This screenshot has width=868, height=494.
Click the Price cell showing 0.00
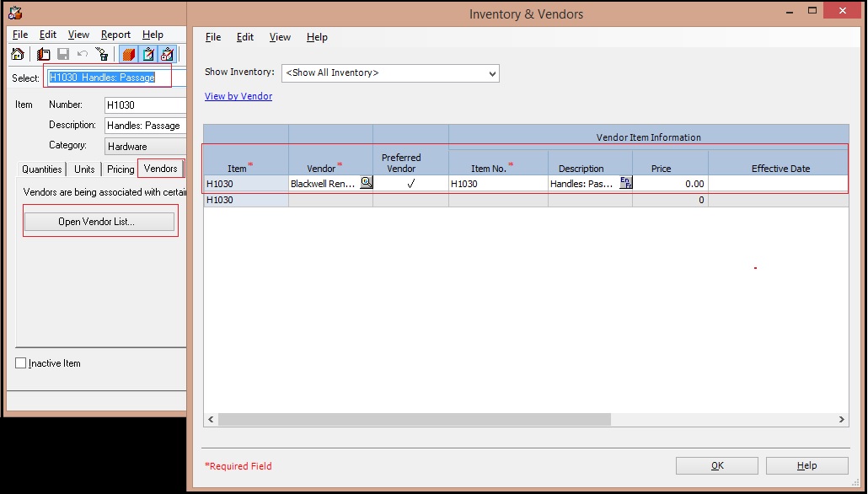670,184
